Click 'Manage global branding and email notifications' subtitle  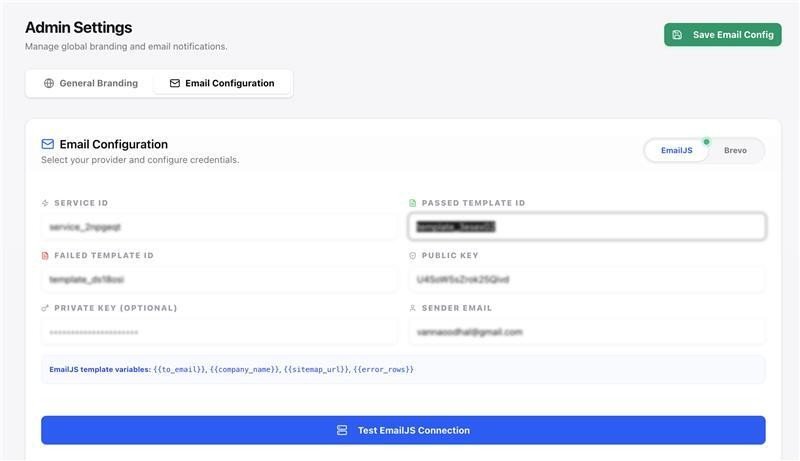tap(126, 46)
